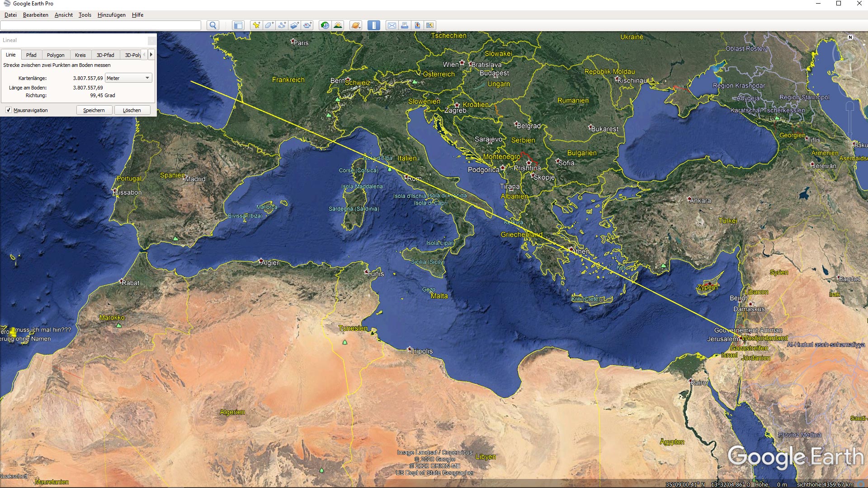Click the Athen city label
The height and width of the screenshot is (488, 868).
point(581,252)
